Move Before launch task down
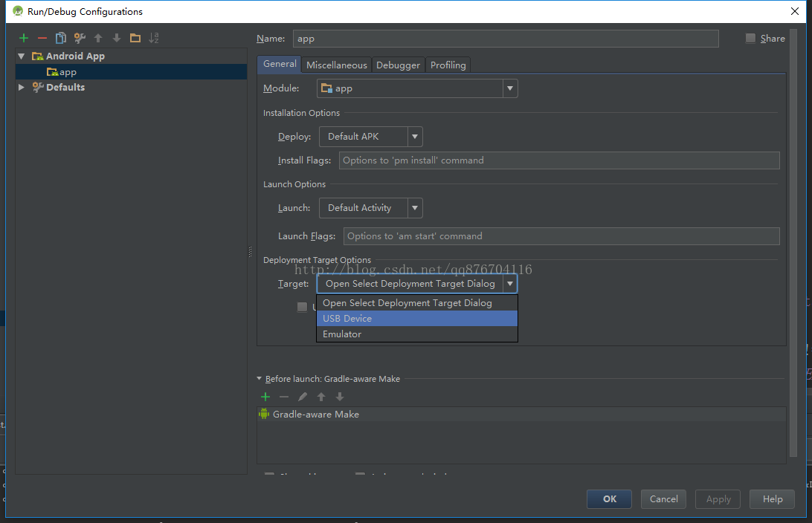This screenshot has width=812, height=523. (340, 397)
